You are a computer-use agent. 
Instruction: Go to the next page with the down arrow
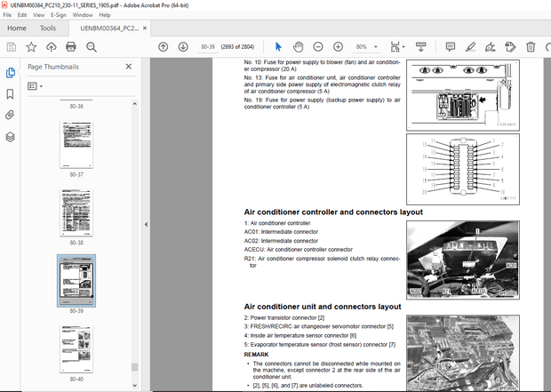point(183,47)
